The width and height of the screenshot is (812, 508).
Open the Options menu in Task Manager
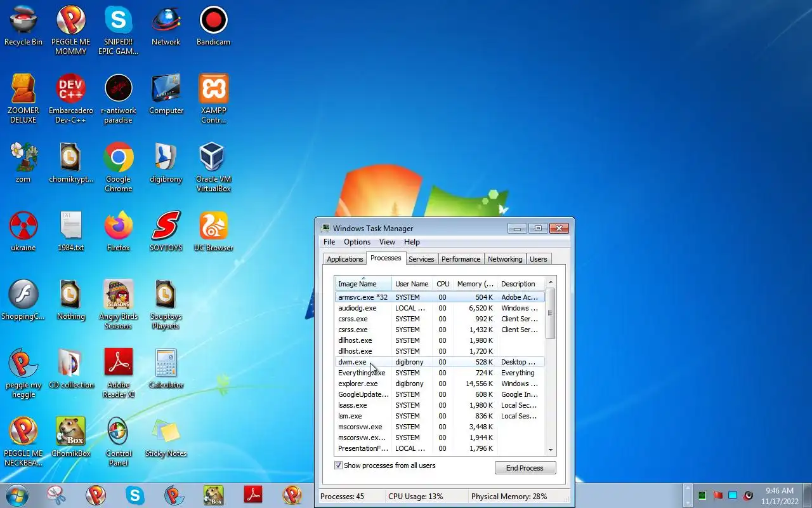tap(357, 242)
